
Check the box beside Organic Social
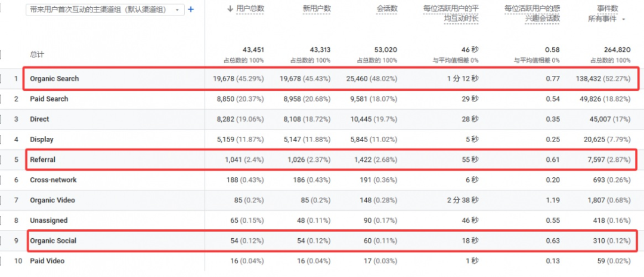1,241
